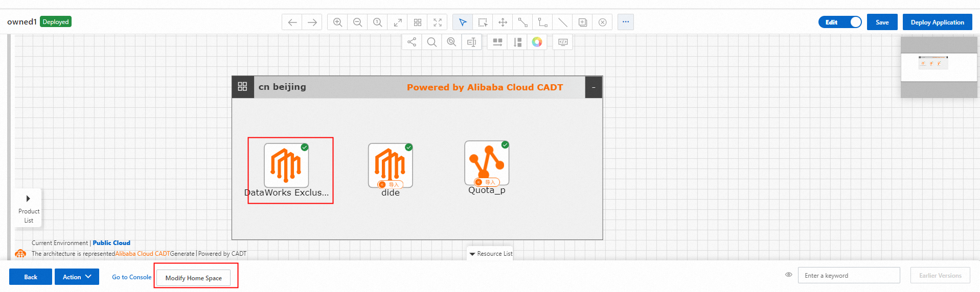This screenshot has height=292, width=980.
Task: Click the Alibaba Cloud CADT footer link
Action: (x=143, y=254)
